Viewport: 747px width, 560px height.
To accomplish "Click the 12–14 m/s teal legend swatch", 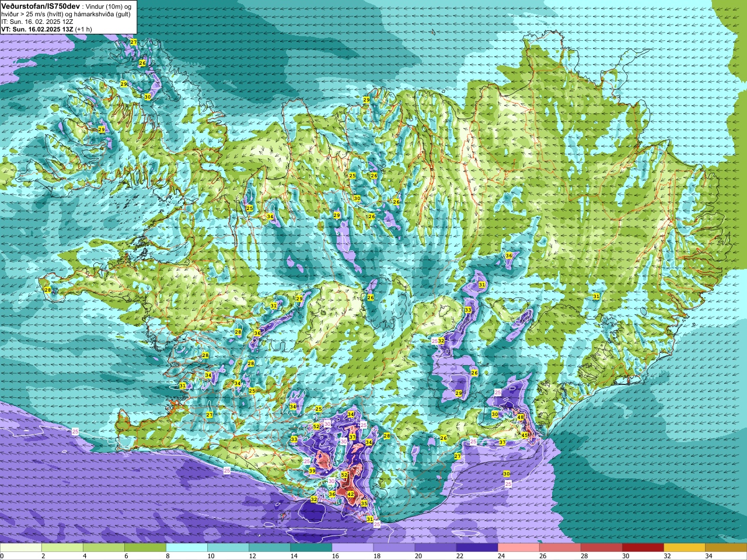I will tap(270, 548).
